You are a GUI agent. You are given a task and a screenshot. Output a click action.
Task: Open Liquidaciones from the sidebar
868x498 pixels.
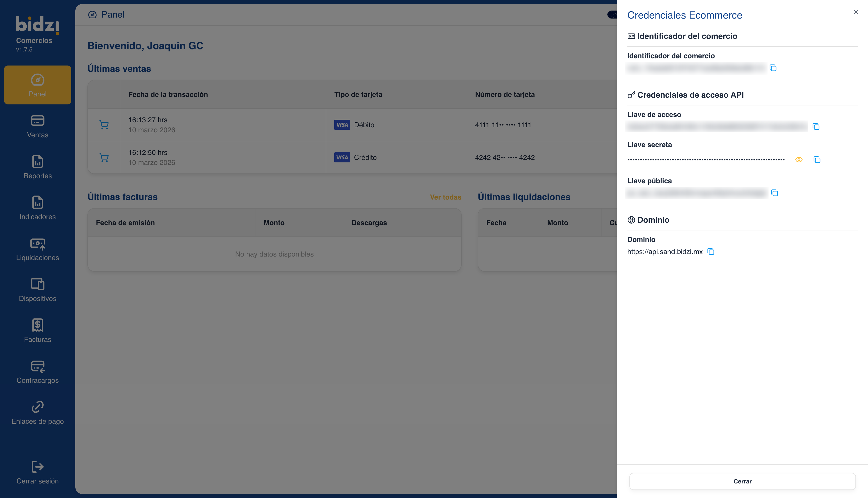coord(38,249)
